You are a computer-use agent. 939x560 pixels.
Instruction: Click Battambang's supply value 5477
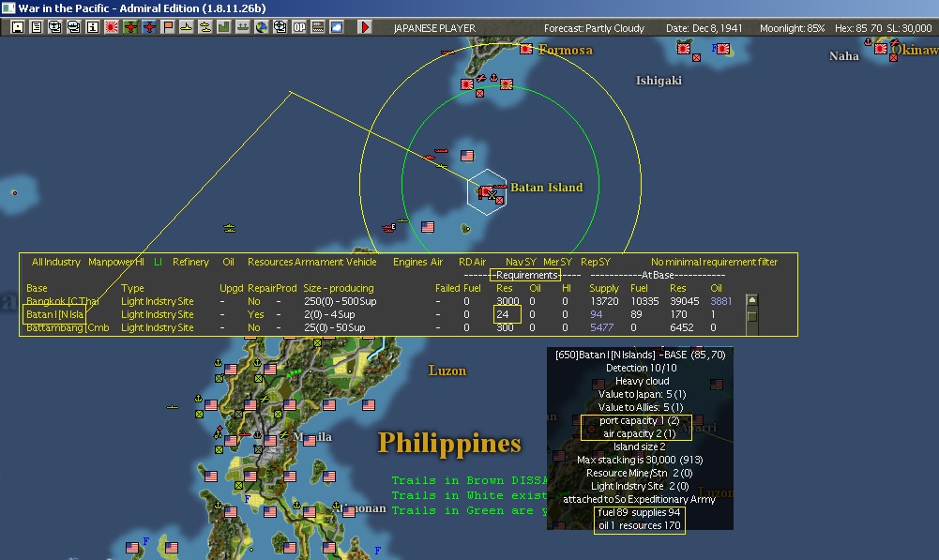(602, 327)
